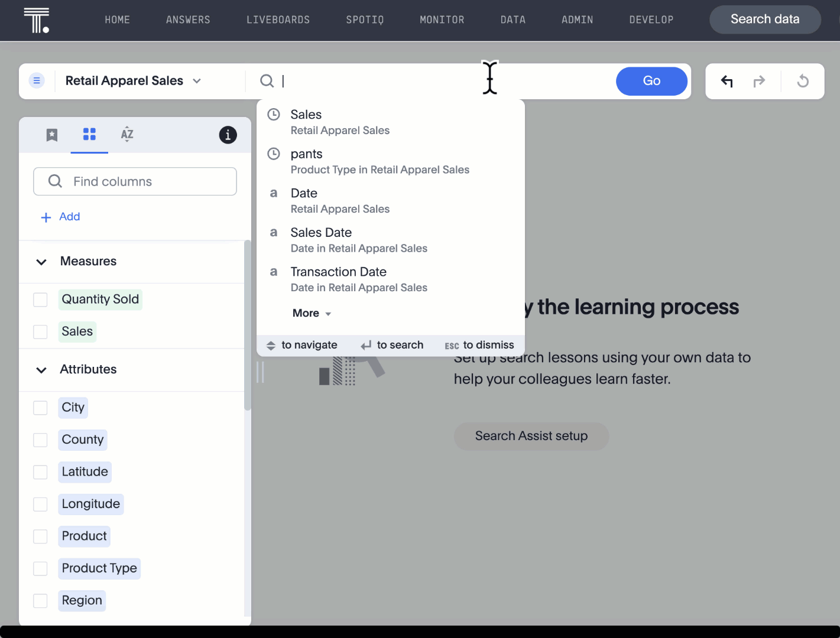
Task: Expand More suggestions in search dropdown
Action: pyautogui.click(x=312, y=313)
